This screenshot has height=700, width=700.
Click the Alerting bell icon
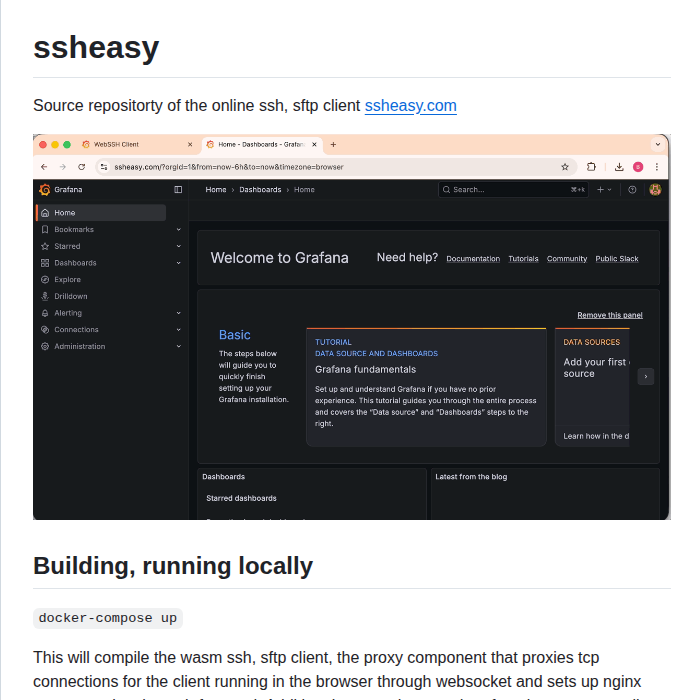click(45, 313)
